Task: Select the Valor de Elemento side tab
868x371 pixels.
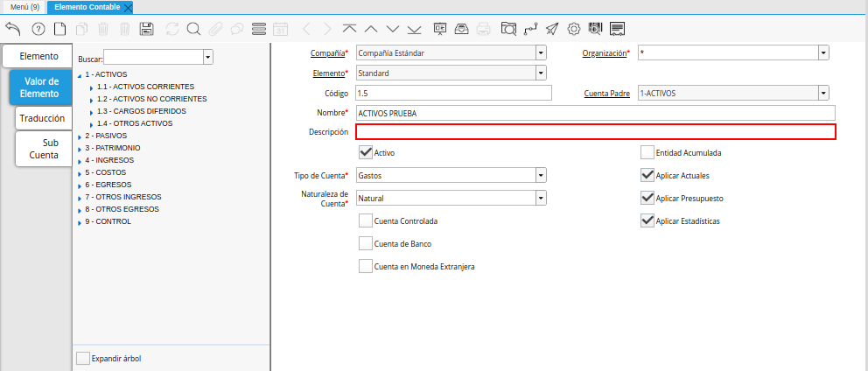Action: coord(40,87)
